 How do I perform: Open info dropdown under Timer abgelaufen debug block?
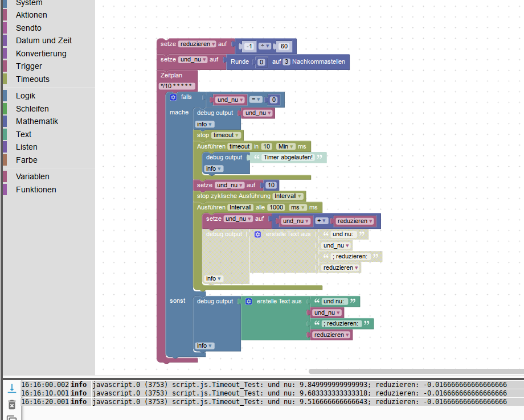click(x=213, y=169)
